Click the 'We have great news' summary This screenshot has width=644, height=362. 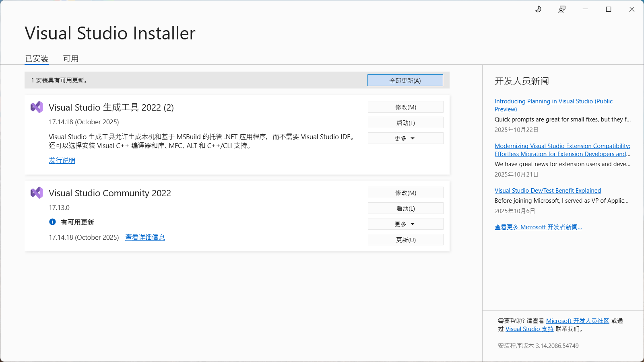pos(563,164)
